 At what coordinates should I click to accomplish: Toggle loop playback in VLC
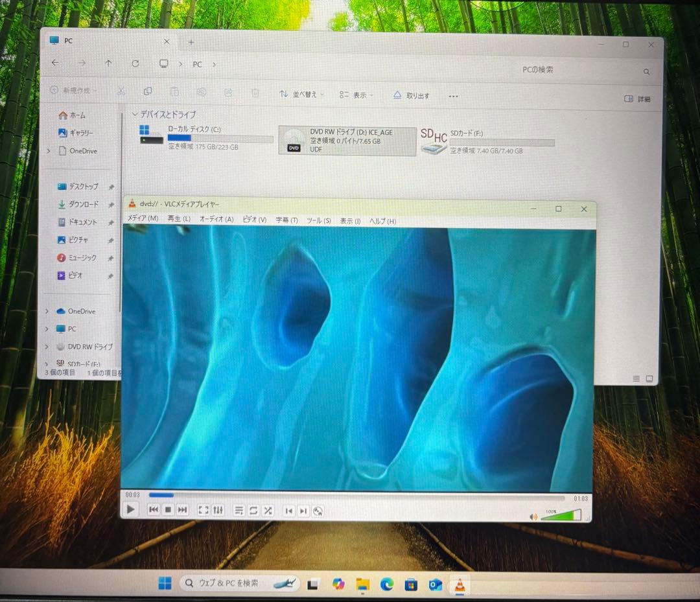253,510
